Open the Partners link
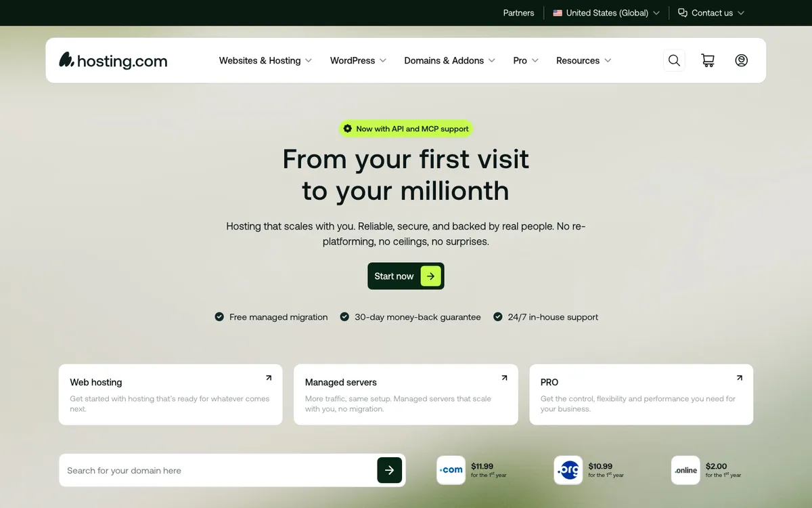Image resolution: width=812 pixels, height=508 pixels. click(518, 13)
